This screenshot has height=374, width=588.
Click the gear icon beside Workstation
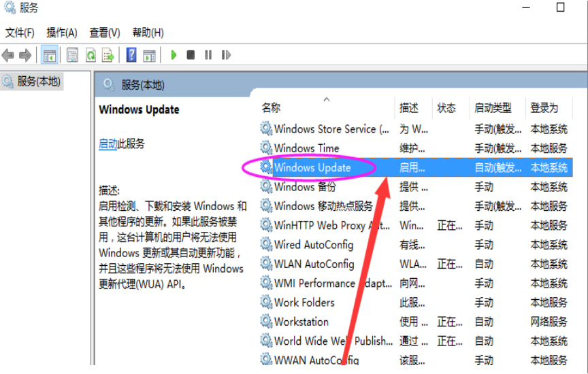(266, 321)
